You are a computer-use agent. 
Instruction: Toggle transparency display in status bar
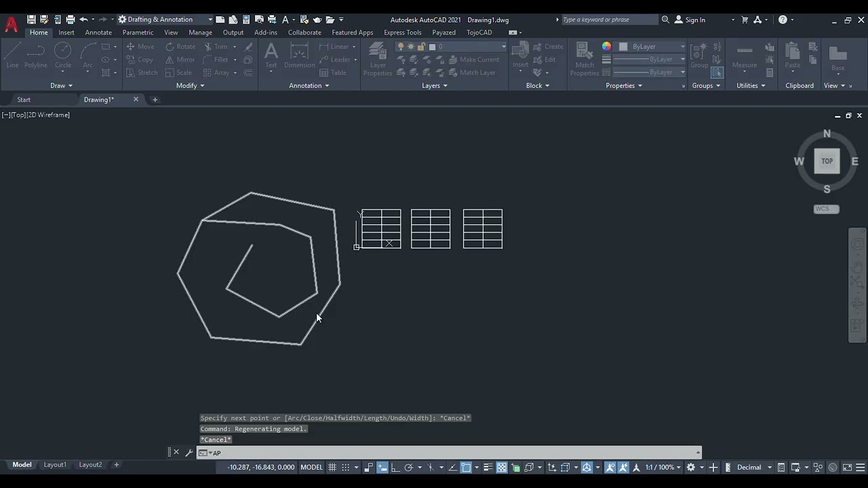pos(502,467)
